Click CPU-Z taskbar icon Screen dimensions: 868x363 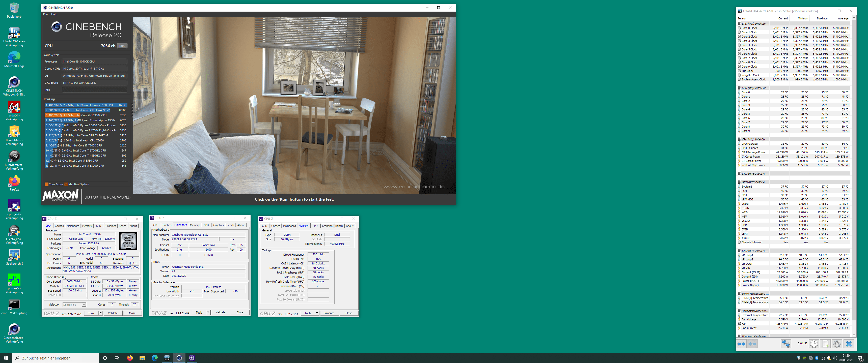tap(192, 358)
